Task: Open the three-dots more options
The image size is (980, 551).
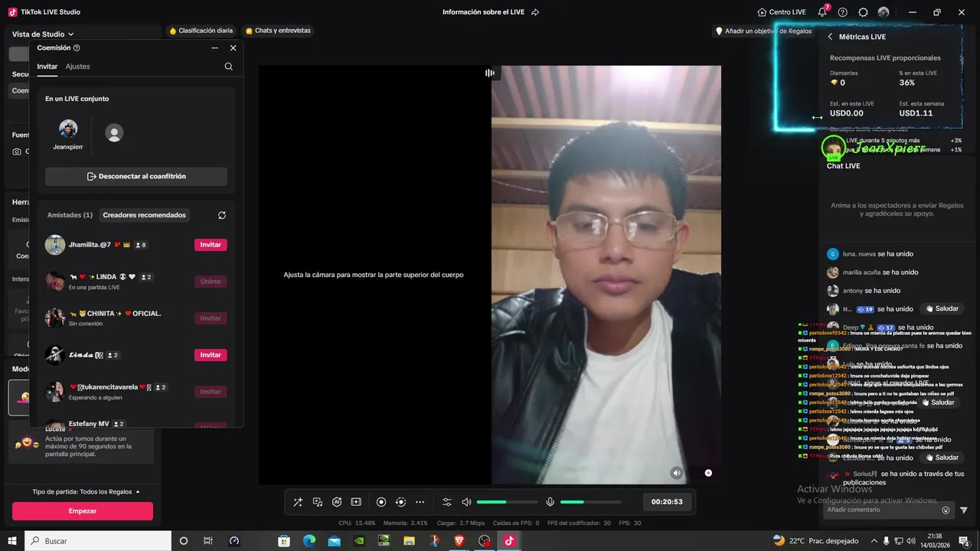Action: (420, 502)
